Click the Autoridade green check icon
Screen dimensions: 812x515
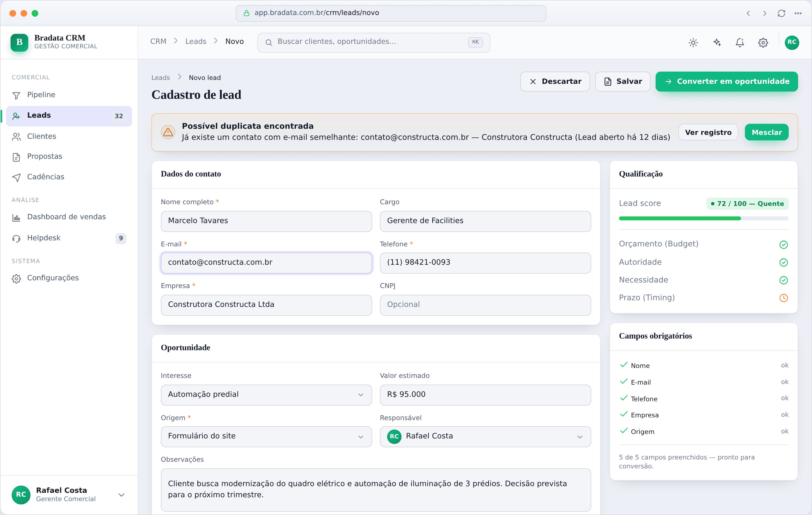click(783, 262)
